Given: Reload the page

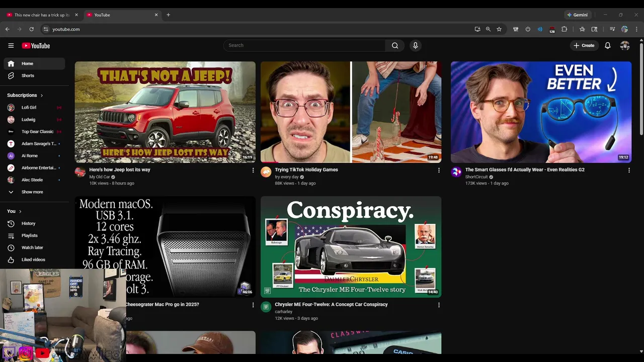Looking at the screenshot, I should 31,29.
